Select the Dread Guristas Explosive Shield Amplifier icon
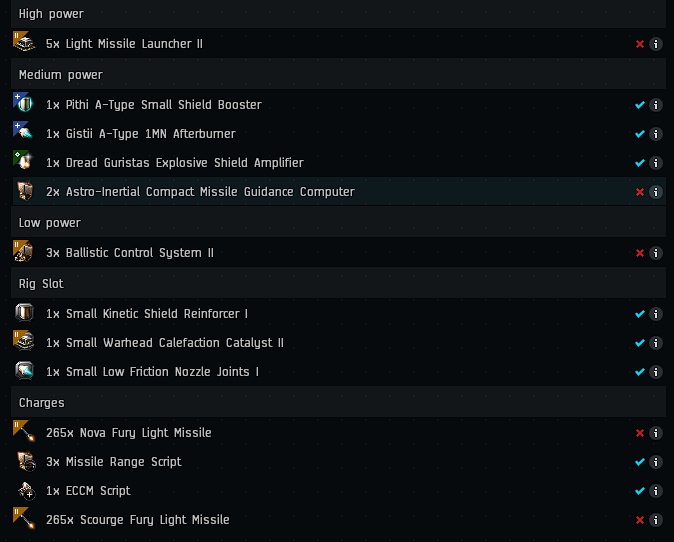Screen dimensions: 674x542 tap(24, 161)
